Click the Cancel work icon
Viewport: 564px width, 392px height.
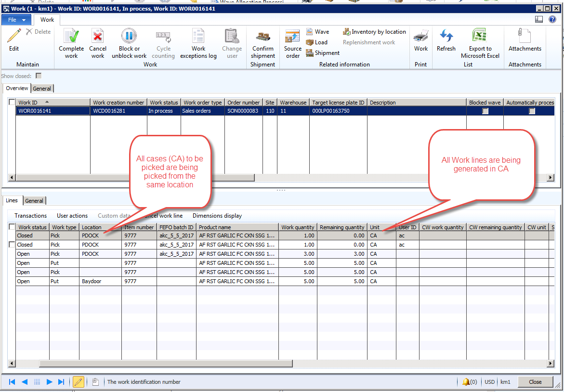pos(98,37)
